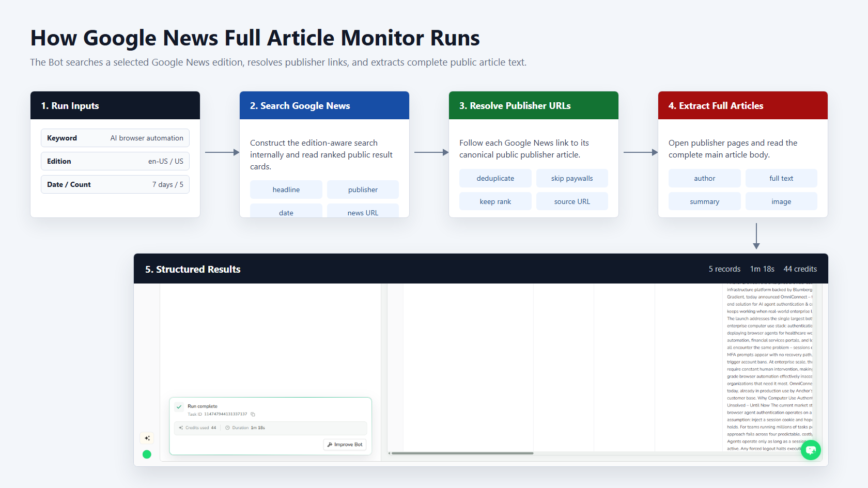
Task: Select the full text tag
Action: (x=781, y=178)
